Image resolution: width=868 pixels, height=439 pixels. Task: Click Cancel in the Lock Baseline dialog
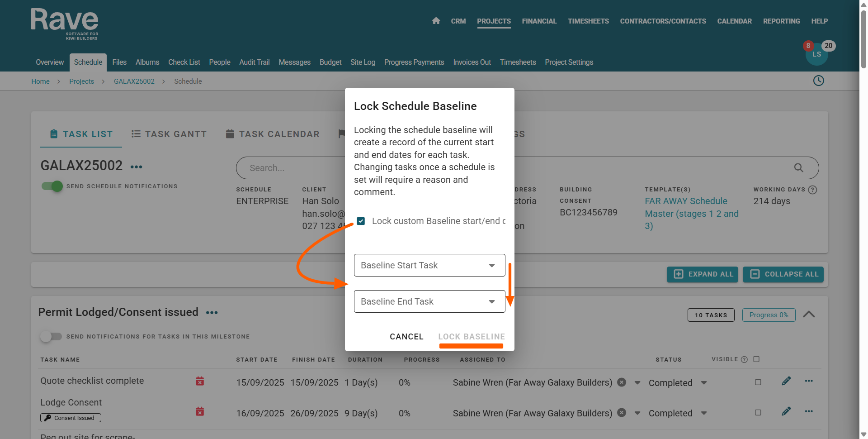(406, 337)
